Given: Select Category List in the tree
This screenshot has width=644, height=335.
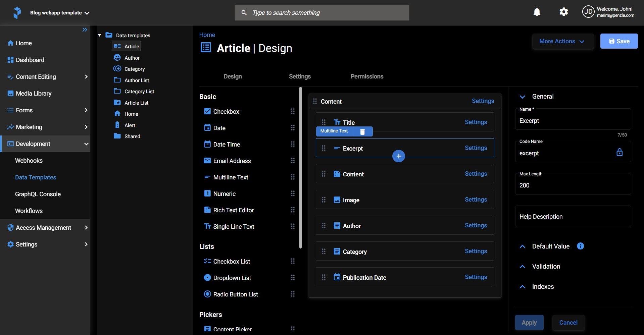Looking at the screenshot, I should tap(134, 91).
